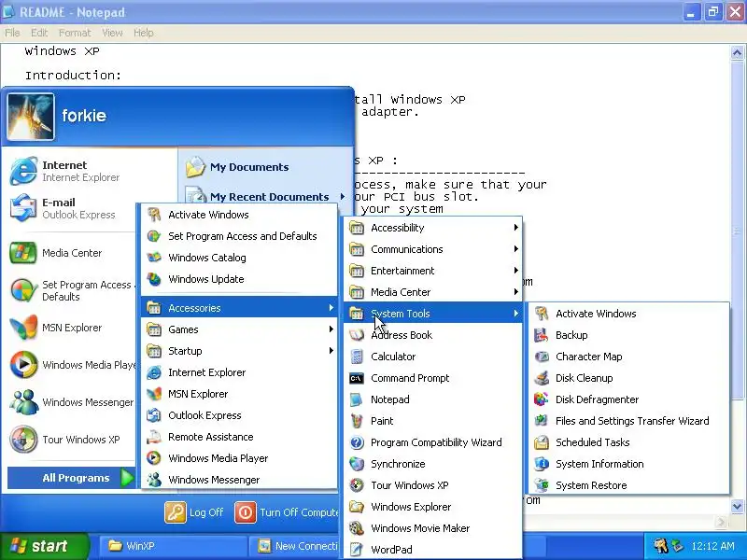Launch Windows Movie Maker icon

point(357,527)
